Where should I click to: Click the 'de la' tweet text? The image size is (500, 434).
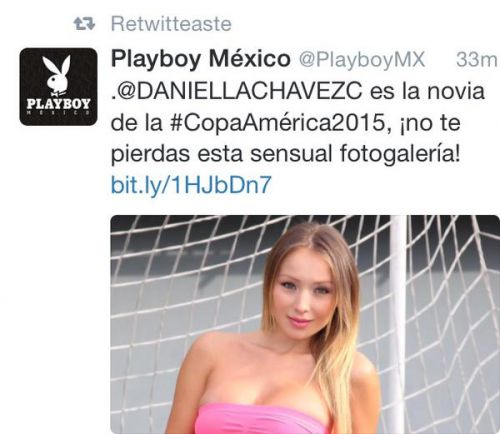137,123
